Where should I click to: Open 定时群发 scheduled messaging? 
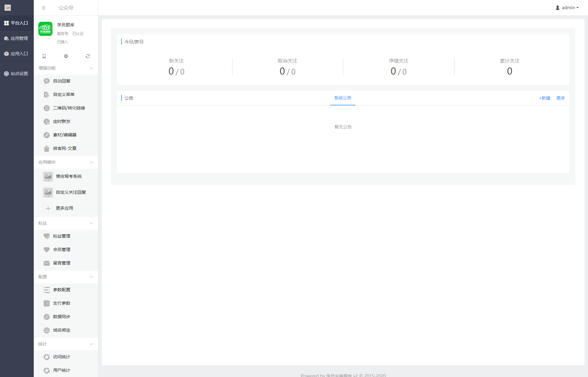(62, 121)
